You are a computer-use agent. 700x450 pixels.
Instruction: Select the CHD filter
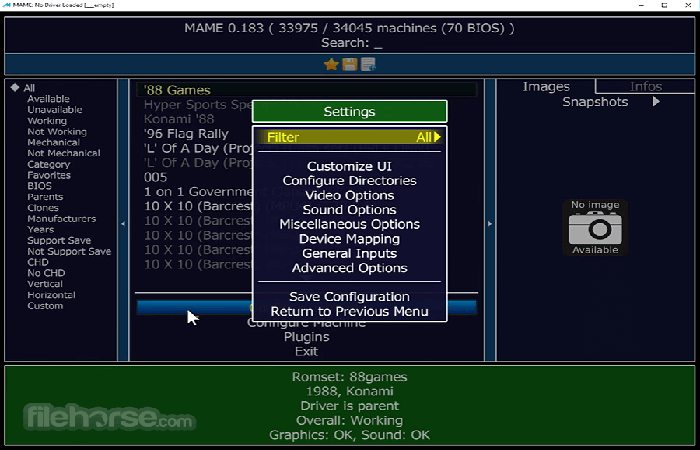pyautogui.click(x=38, y=262)
